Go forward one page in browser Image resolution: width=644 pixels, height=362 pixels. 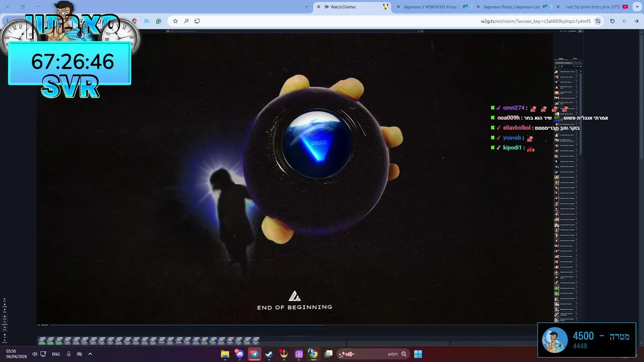click(x=624, y=21)
